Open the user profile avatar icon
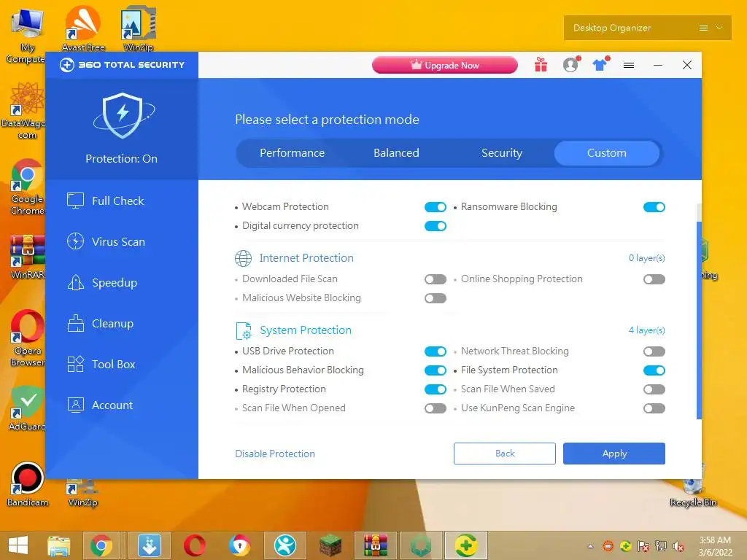The image size is (747, 560). coord(570,65)
